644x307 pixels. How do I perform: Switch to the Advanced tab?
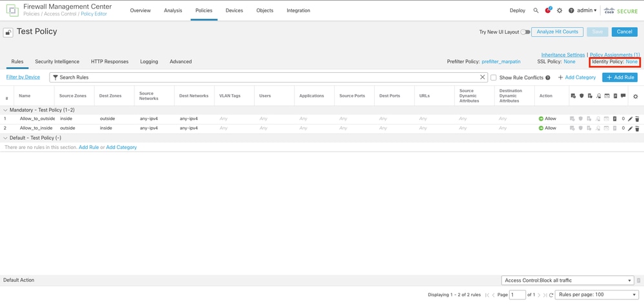181,61
